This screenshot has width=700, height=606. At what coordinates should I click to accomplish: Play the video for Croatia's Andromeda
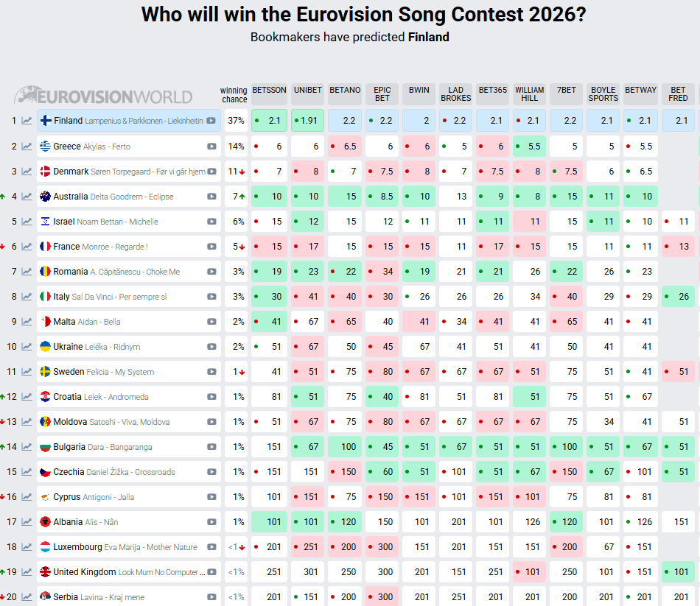[x=211, y=397]
